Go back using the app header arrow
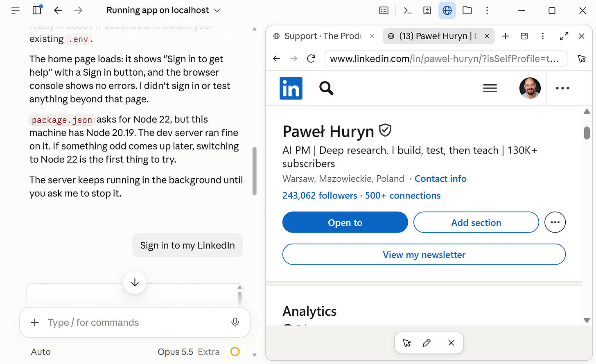The height and width of the screenshot is (364, 596). 58,10
